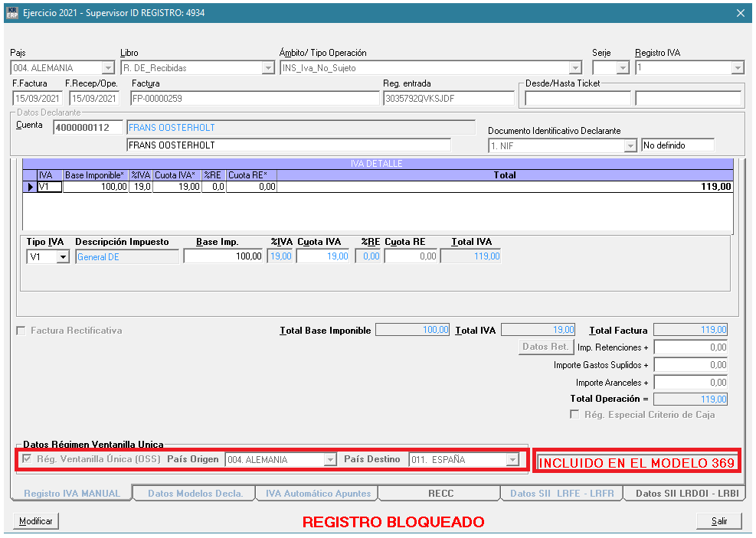Click the No definido identifier field
Viewport: 756px width, 538px height.
pos(677,145)
